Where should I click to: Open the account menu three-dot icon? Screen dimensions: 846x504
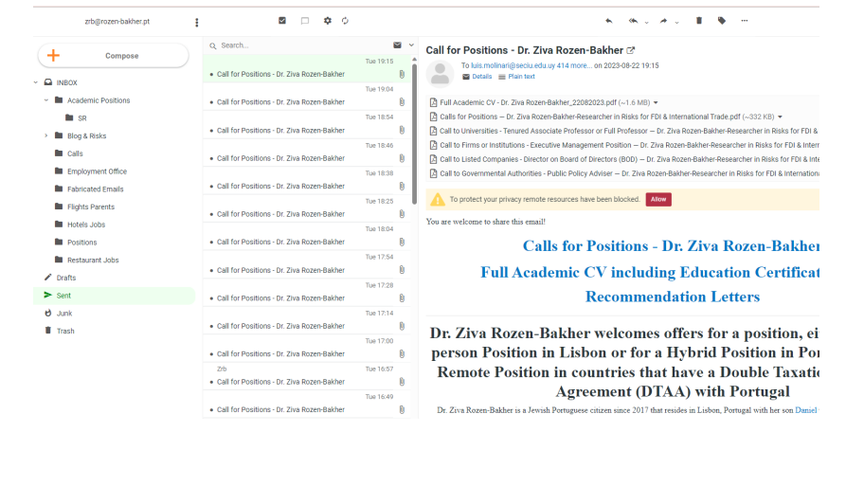click(197, 22)
